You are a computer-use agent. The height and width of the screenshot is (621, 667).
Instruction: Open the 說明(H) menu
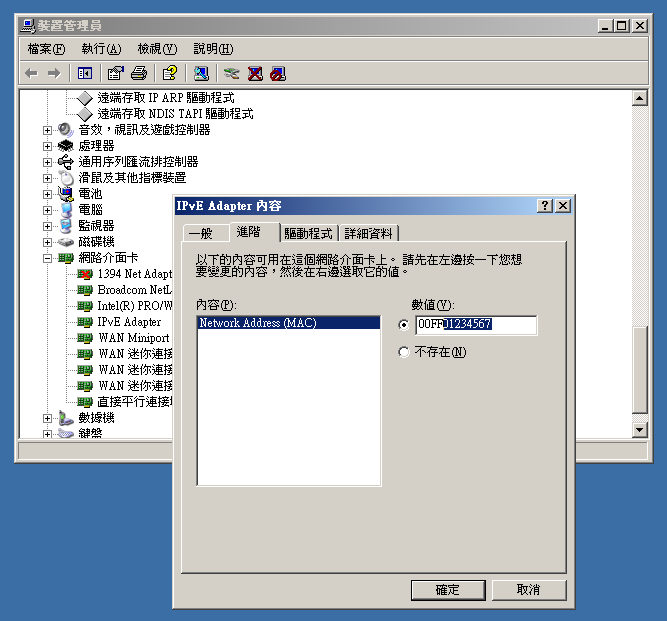213,49
